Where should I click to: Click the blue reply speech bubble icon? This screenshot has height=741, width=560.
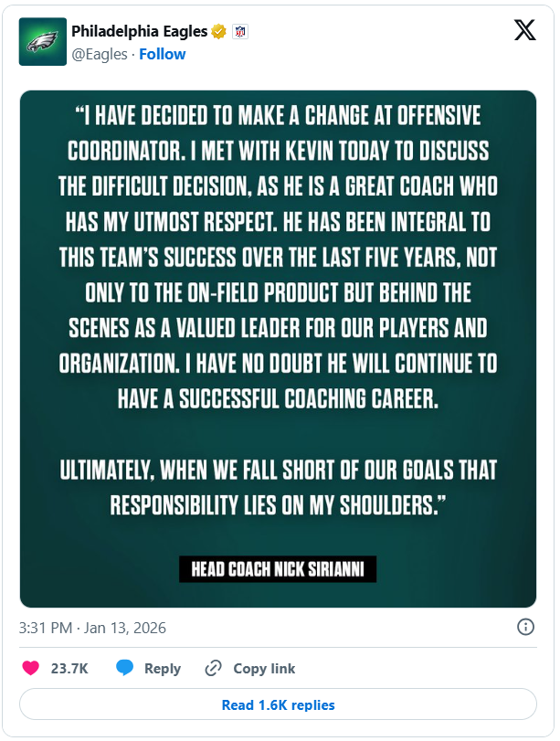tap(124, 668)
